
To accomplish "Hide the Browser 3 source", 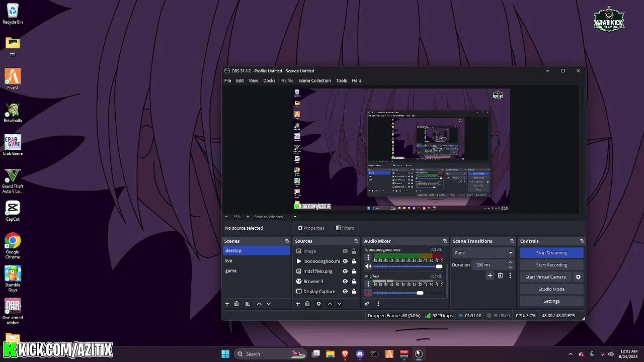I will pyautogui.click(x=345, y=282).
